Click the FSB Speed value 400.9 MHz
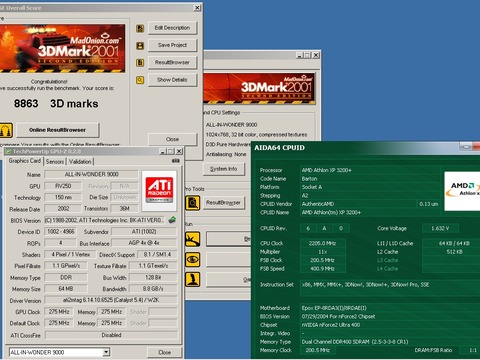This screenshot has width=480, height=360. pos(322,269)
